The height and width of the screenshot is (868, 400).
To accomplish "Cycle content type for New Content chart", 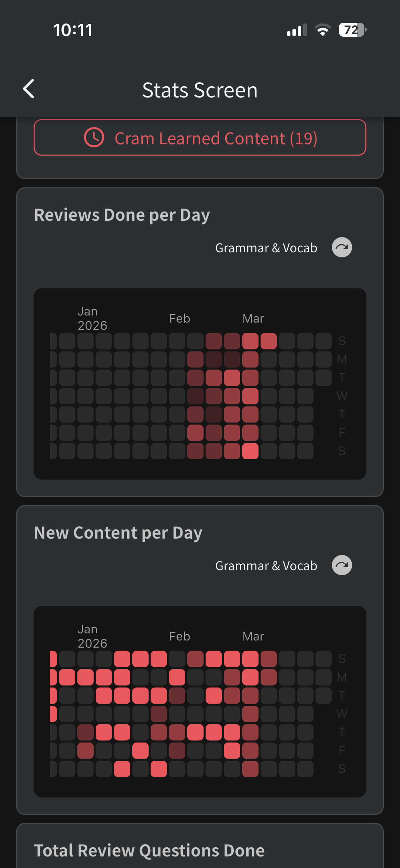I will 342,565.
